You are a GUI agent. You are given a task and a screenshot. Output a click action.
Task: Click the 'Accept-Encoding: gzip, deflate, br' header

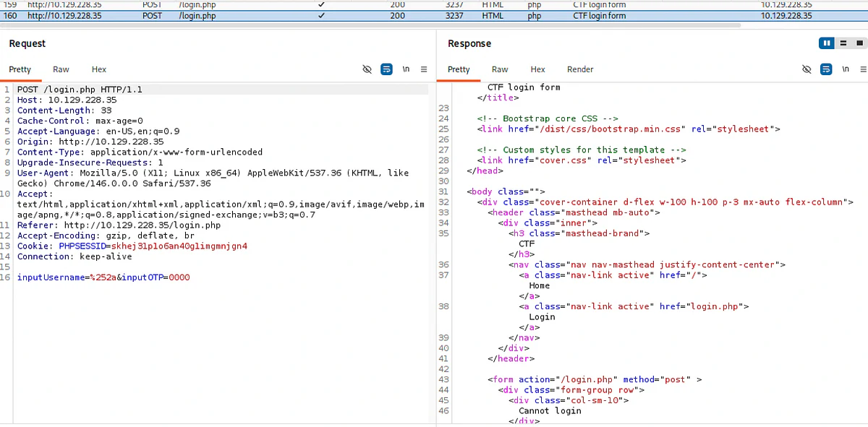pos(106,236)
